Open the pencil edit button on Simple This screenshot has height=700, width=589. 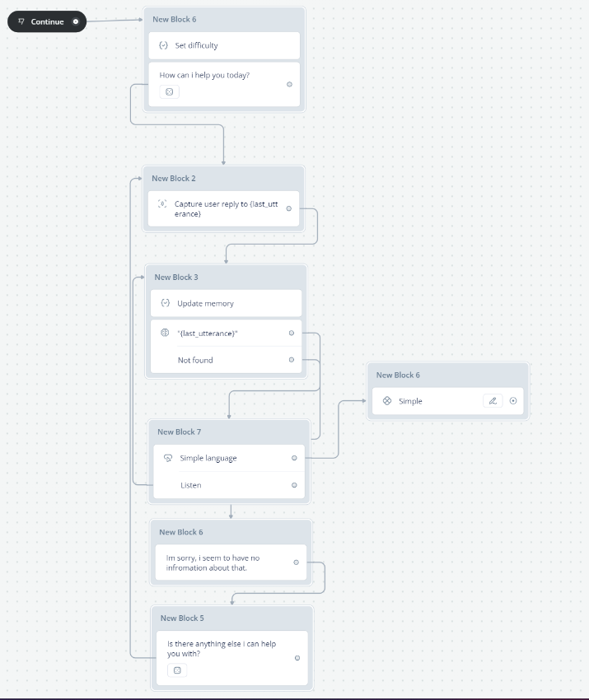(493, 401)
